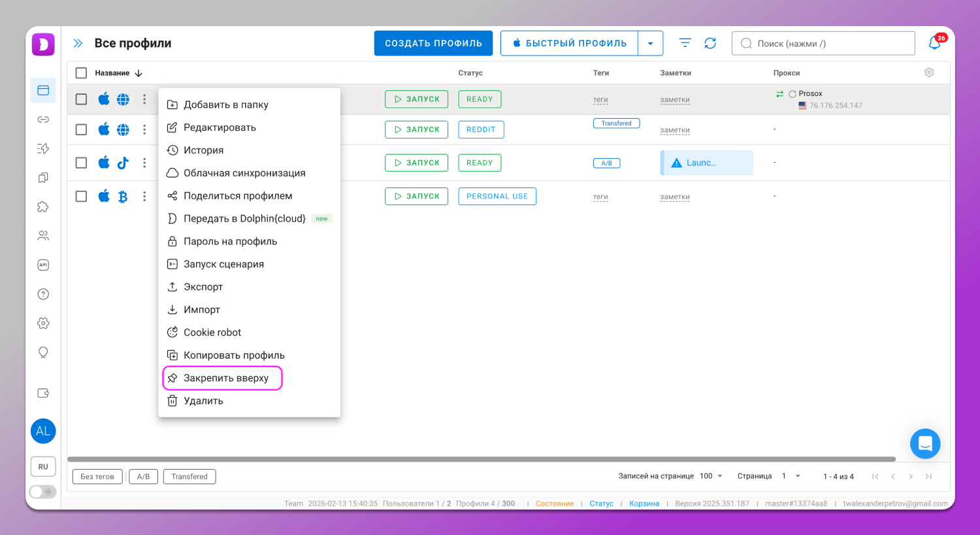Open the API section in sidebar
This screenshot has height=535, width=980.
point(43,265)
